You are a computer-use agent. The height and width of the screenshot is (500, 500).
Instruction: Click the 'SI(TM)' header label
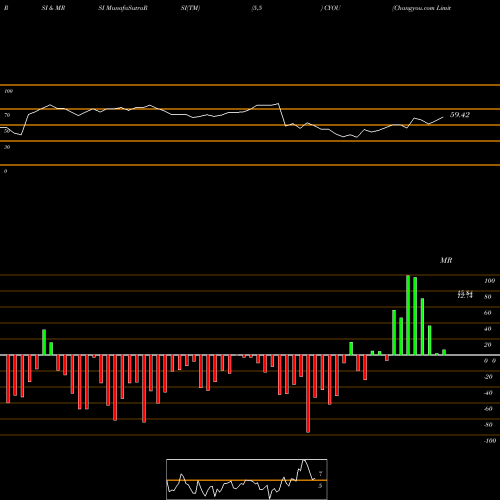(x=190, y=8)
